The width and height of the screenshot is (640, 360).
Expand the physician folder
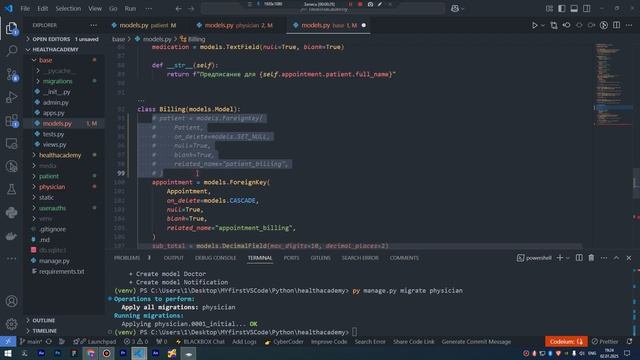pyautogui.click(x=52, y=187)
